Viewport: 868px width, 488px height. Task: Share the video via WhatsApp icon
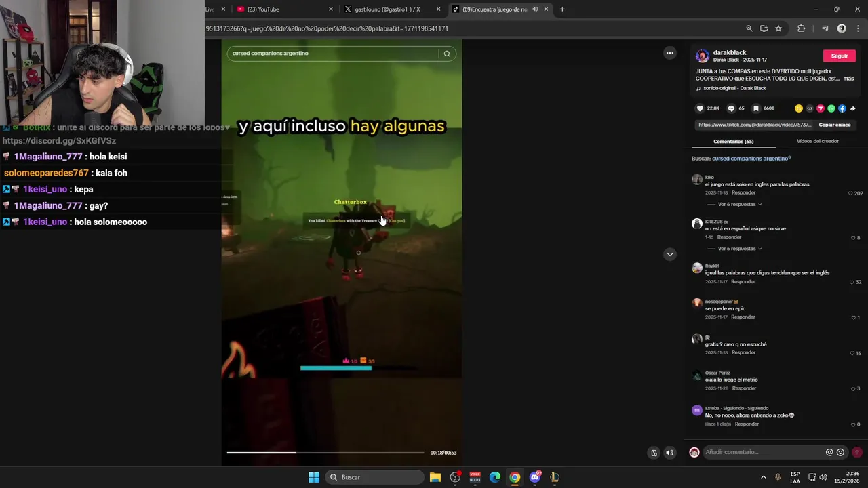[x=831, y=108]
